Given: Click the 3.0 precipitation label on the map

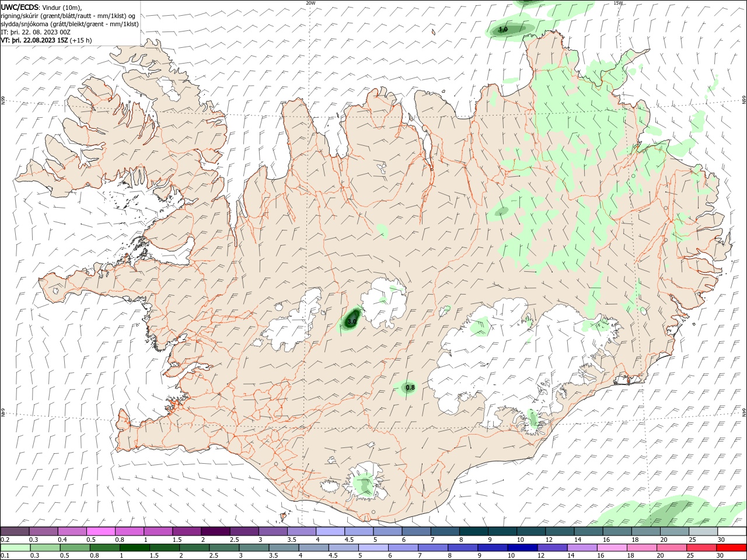Looking at the screenshot, I should (x=351, y=321).
